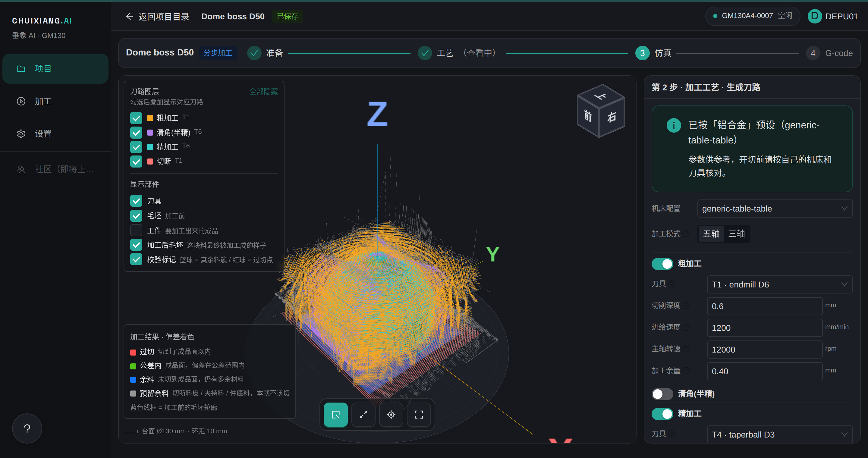The height and width of the screenshot is (458, 868).
Task: Click the 进给速度 input field showing 1200
Action: [x=764, y=328]
